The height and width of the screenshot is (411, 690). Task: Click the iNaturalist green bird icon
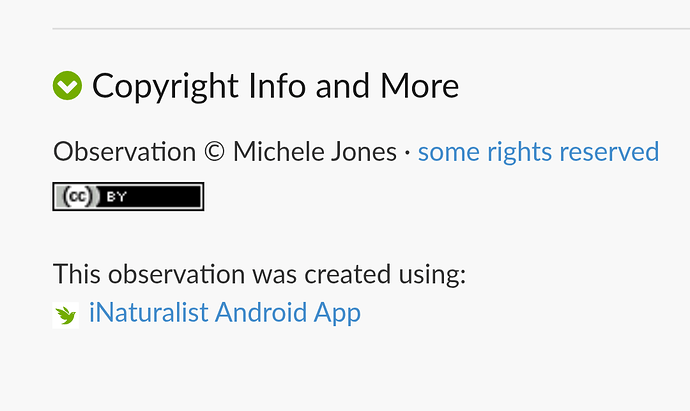66,315
